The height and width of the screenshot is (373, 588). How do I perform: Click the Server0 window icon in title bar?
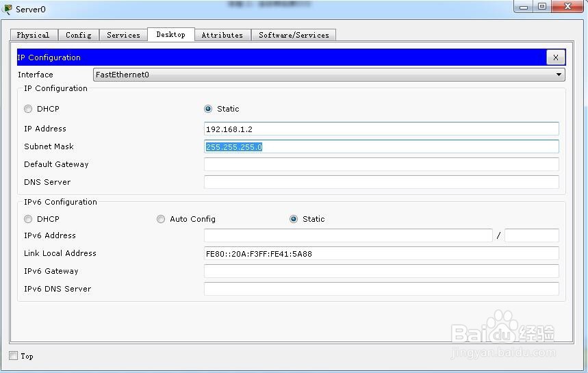(x=7, y=9)
